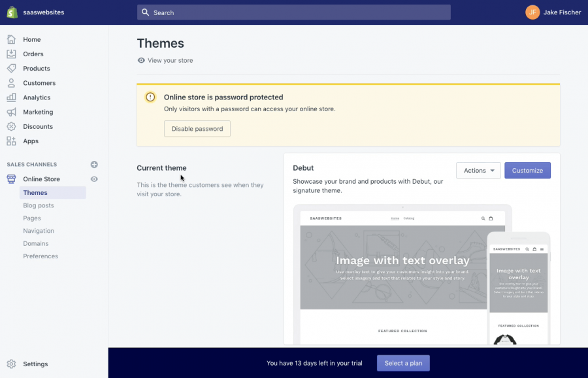Screen dimensions: 588x378
Task: Click inside the Search field
Action: point(293,12)
